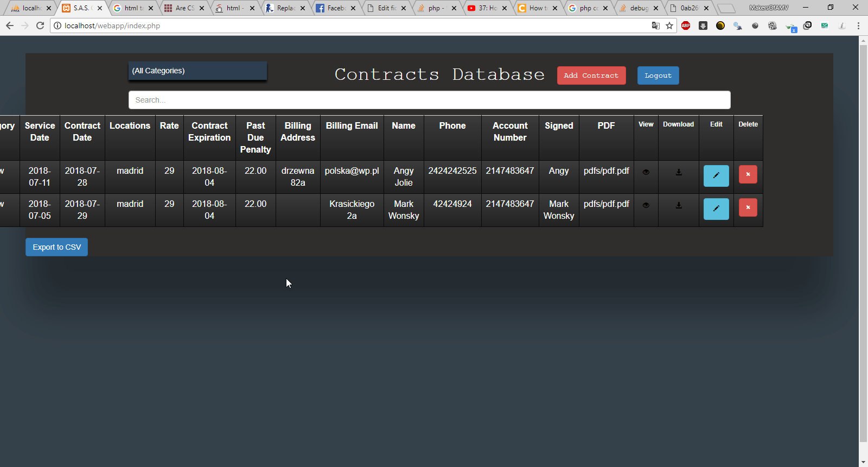
Task: Click the 2018-07-28 contract date cell
Action: [x=82, y=176]
